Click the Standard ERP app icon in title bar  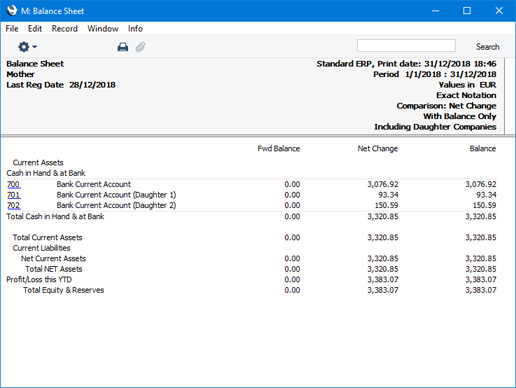pyautogui.click(x=11, y=10)
